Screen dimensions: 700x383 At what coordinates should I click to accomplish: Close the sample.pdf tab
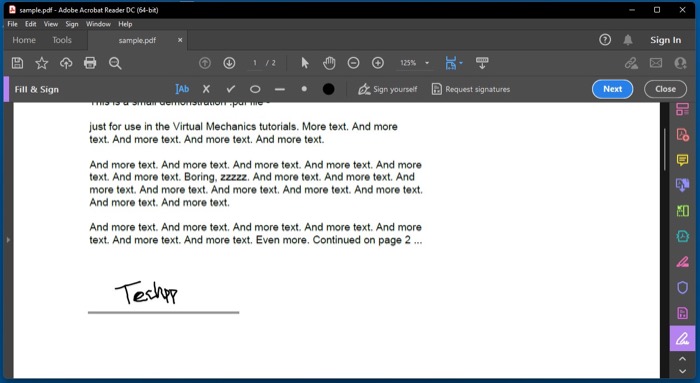coord(180,40)
